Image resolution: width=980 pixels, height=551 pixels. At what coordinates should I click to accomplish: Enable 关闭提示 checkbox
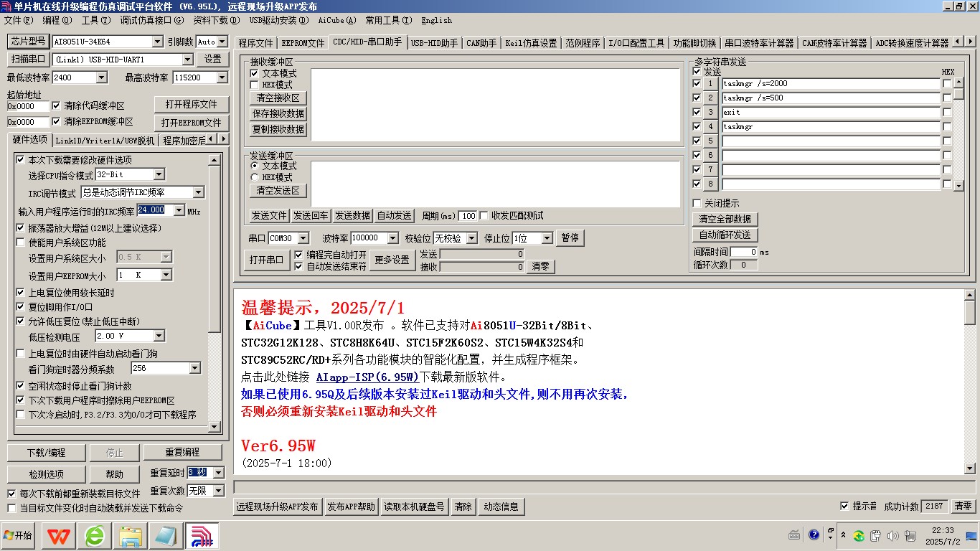click(697, 204)
